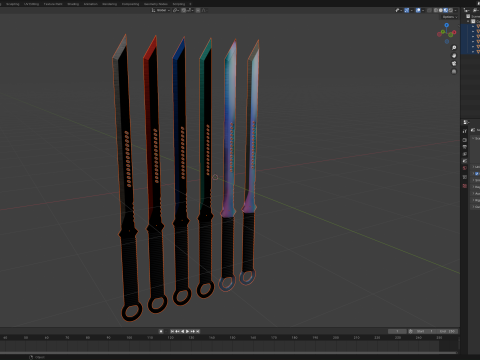Open the UV Editing workspace tab
This screenshot has width=480, height=360.
click(31, 4)
